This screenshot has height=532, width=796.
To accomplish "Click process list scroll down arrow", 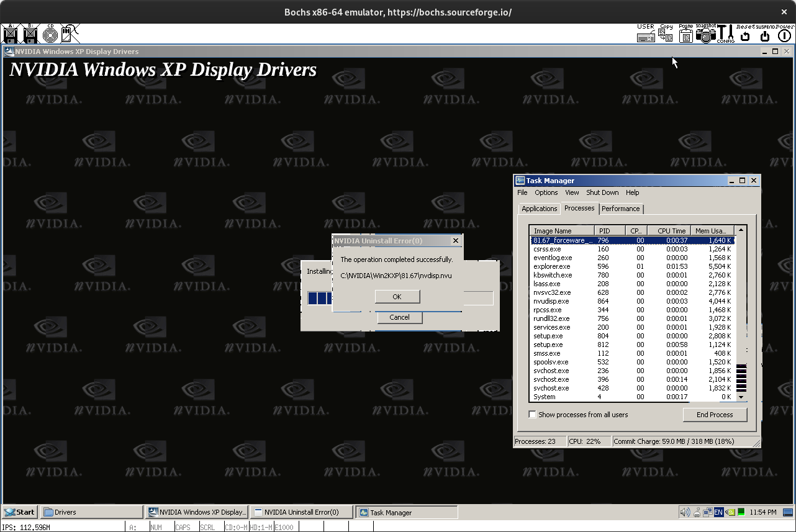I will point(741,397).
